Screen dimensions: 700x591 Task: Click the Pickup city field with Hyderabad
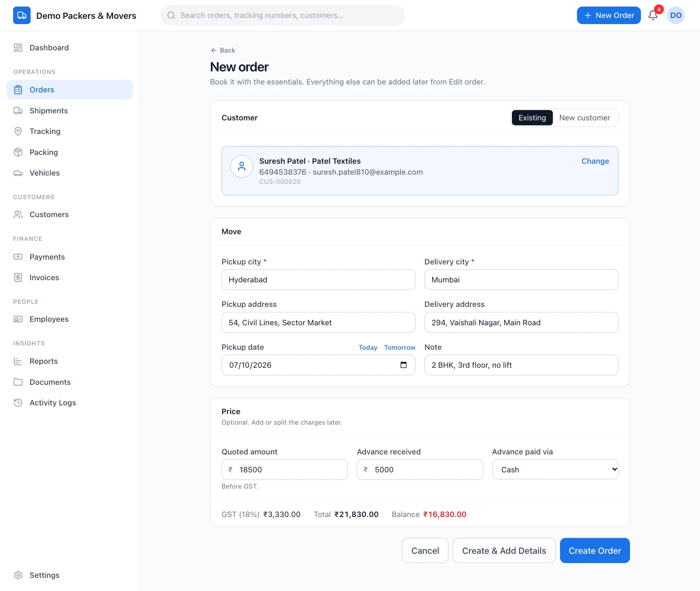[318, 280]
